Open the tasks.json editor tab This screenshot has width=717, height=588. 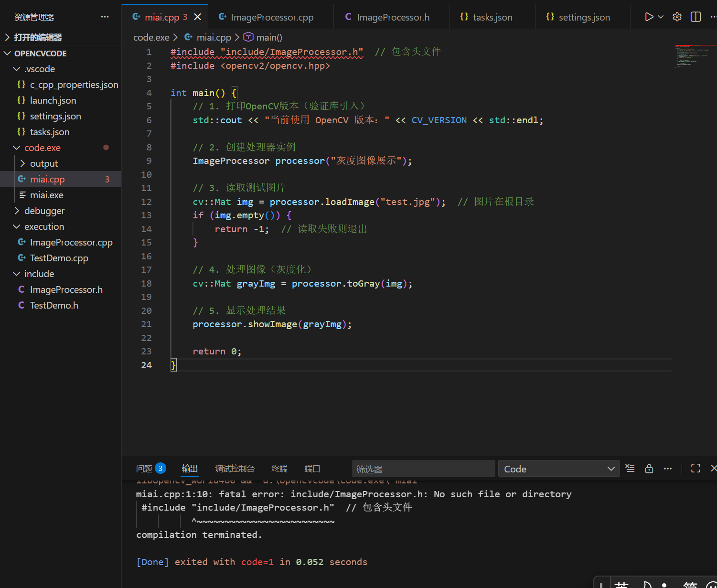(492, 17)
